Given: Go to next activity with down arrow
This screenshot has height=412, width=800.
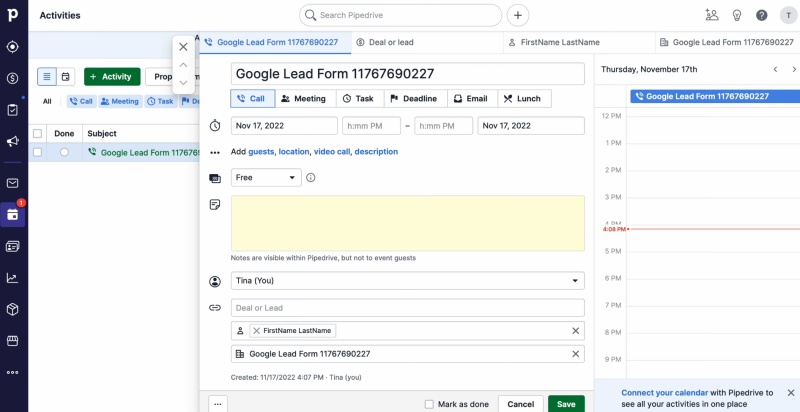Looking at the screenshot, I should pos(183,83).
